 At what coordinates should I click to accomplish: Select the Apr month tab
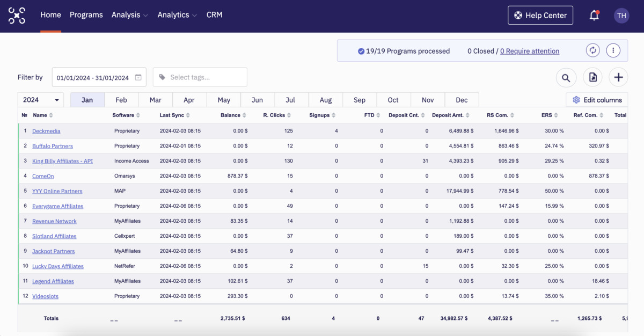189,100
